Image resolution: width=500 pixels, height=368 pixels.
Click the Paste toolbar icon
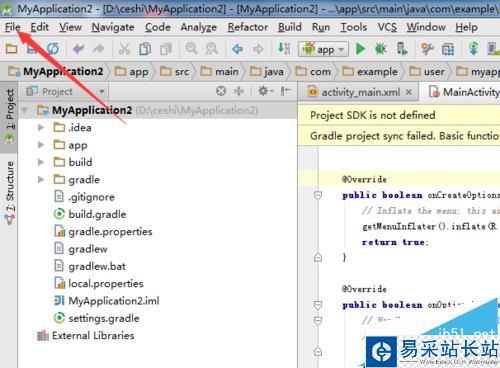point(166,49)
